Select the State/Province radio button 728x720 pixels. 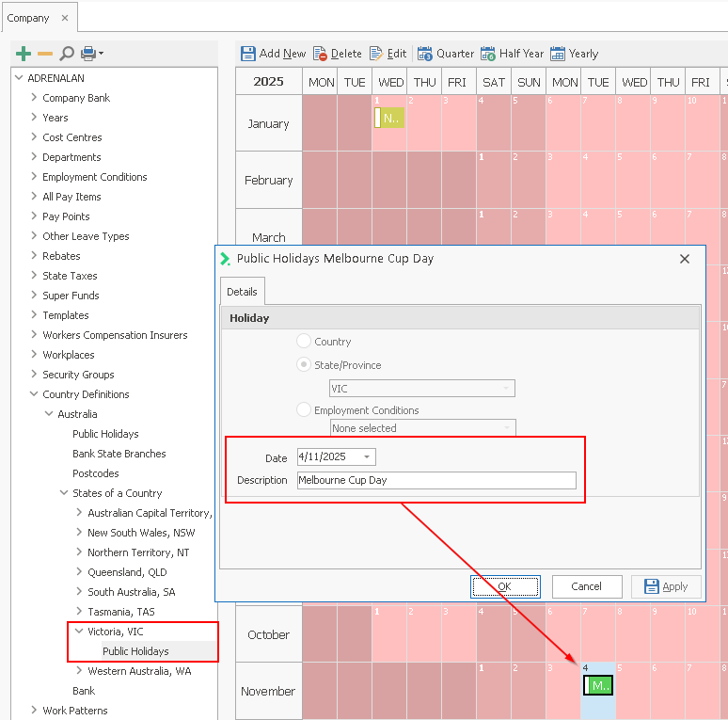(304, 365)
